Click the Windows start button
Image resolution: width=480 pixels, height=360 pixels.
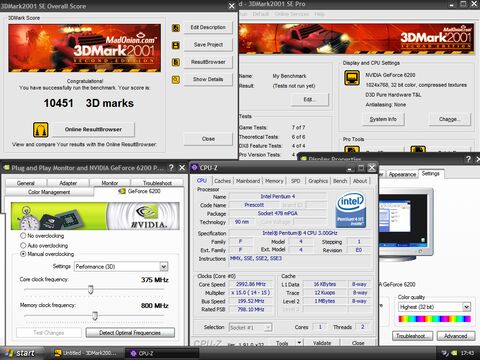pos(20,353)
